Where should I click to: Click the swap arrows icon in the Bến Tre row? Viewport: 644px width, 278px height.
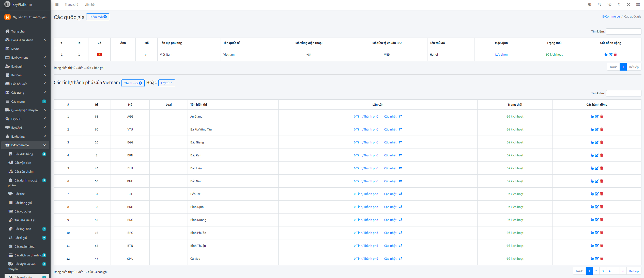(x=400, y=194)
